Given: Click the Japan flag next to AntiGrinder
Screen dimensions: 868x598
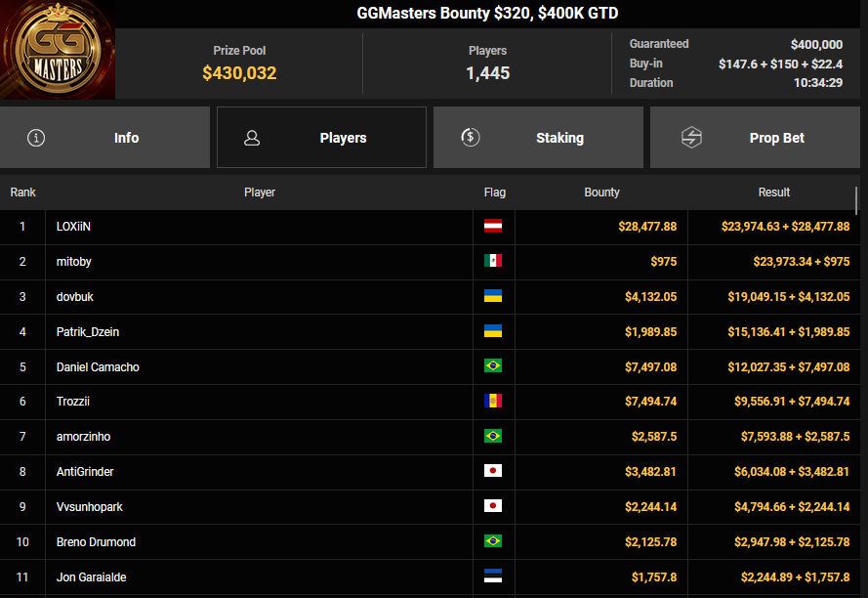Looking at the screenshot, I should point(493,471).
